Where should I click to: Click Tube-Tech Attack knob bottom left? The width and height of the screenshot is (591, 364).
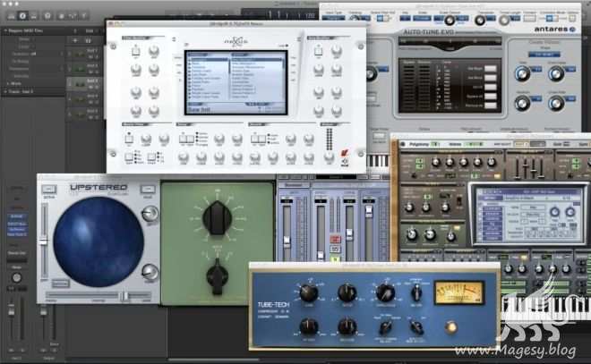pos(309,326)
